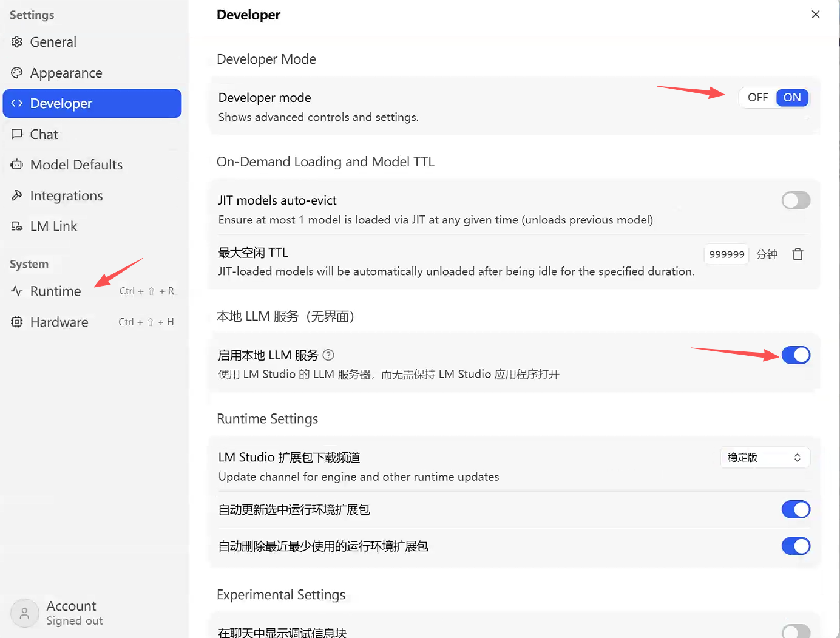Click the help icon next to 启用本地 LLM 服务
Viewport: 840px width, 638px height.
pyautogui.click(x=328, y=355)
